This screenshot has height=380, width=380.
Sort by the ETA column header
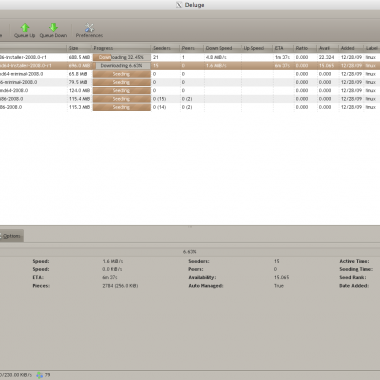click(x=283, y=48)
